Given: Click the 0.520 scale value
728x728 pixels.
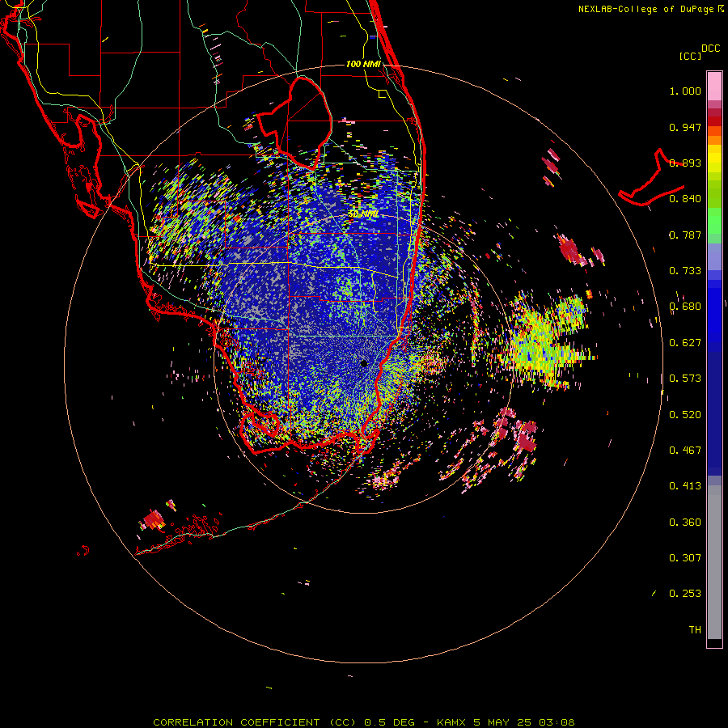Looking at the screenshot, I should pos(685,415).
